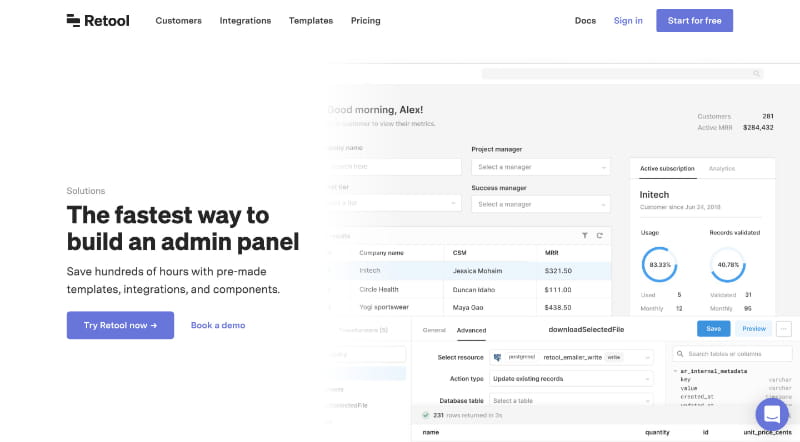
Task: Click Sign in
Action: (628, 20)
